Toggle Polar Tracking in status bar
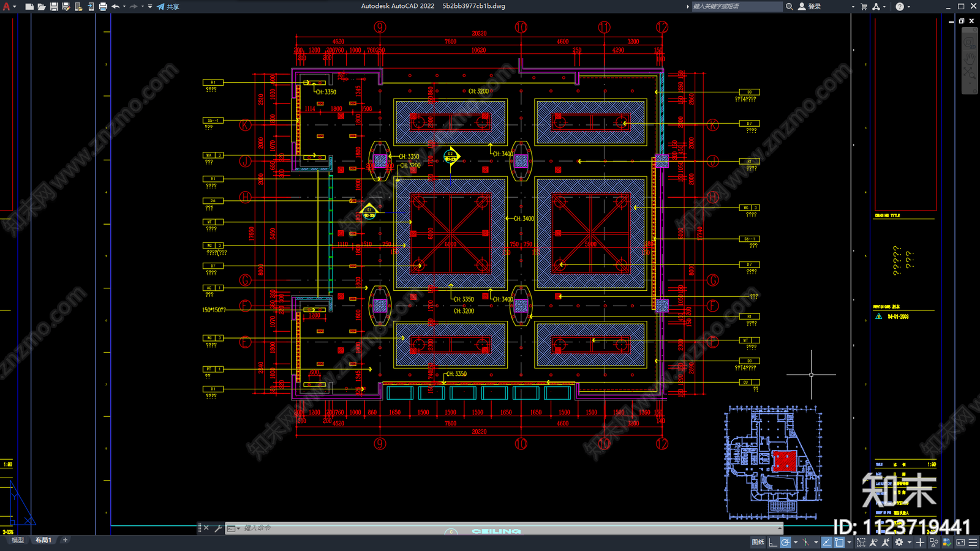This screenshot has width=980, height=551. 785,542
